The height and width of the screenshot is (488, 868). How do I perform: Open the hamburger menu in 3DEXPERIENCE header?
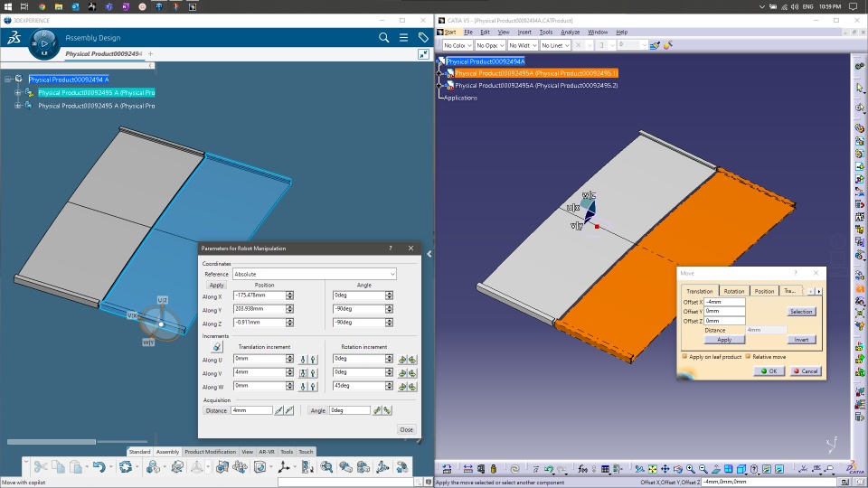point(403,38)
